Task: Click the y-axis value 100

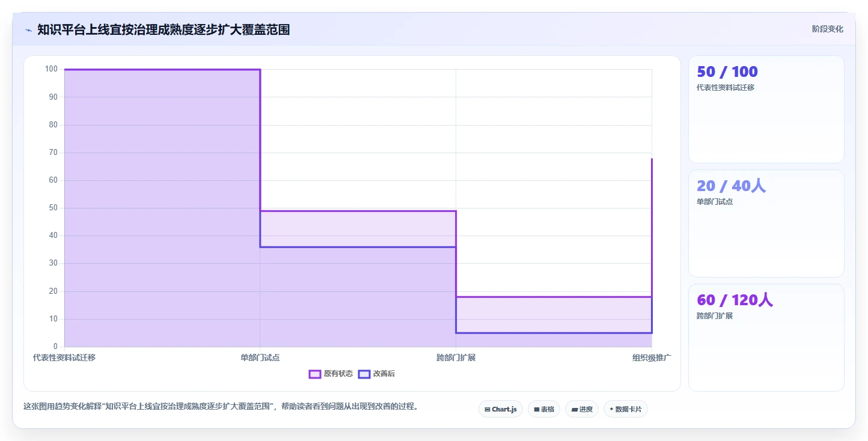Action: [x=51, y=69]
